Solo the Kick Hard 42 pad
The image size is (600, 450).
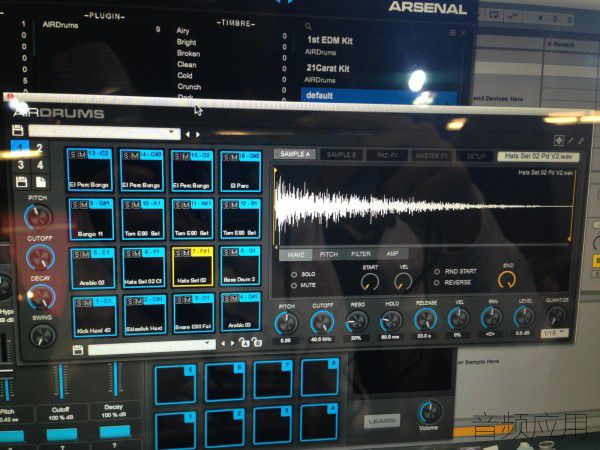(x=79, y=303)
